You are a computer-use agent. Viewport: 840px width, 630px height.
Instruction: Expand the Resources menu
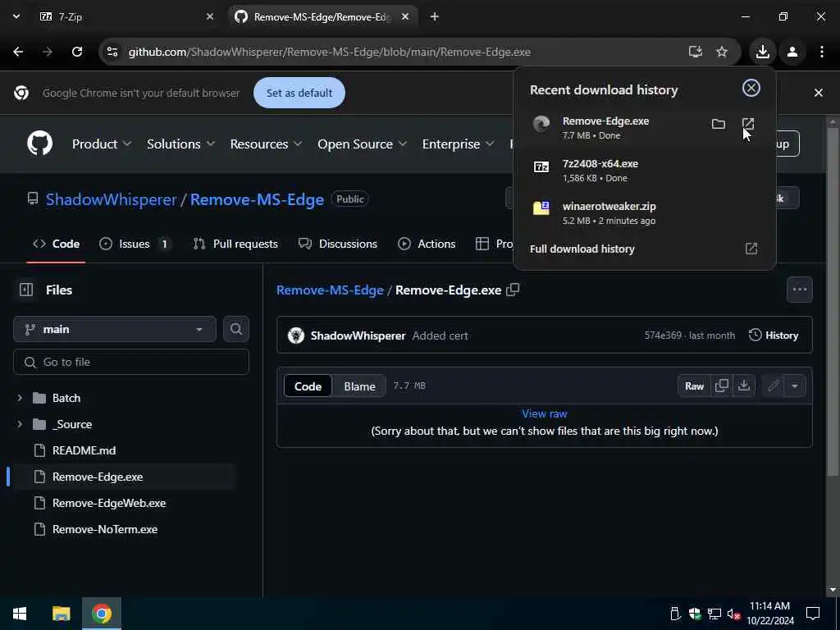[x=267, y=144]
